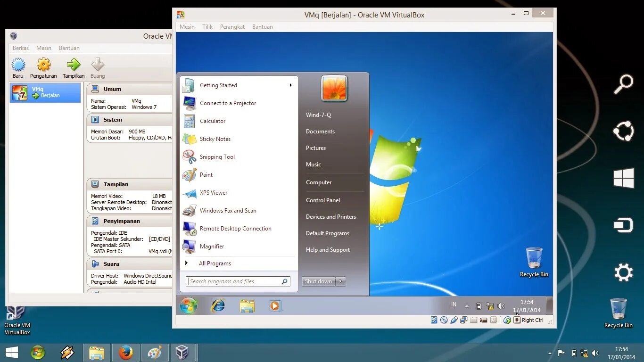Viewport: 644px width, 362px height.
Task: Click the guest Show desktop strip
Action: point(549,306)
